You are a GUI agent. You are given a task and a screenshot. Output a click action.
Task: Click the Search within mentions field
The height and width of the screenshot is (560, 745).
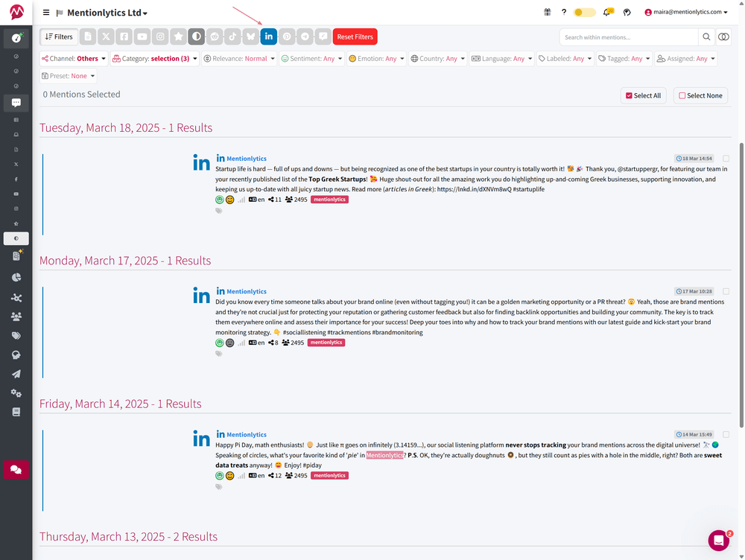(628, 37)
